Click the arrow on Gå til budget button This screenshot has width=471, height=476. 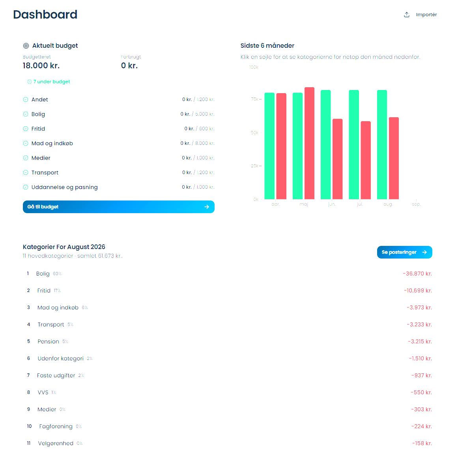[207, 207]
